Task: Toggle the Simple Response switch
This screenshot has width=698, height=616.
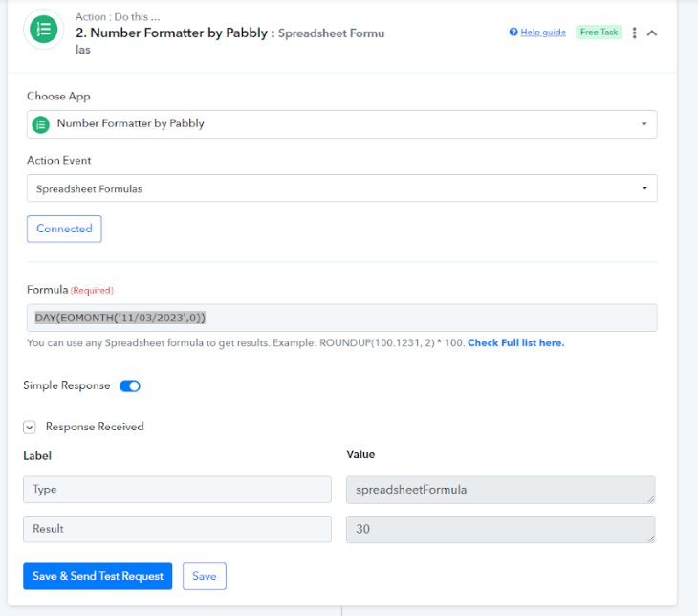Action: click(x=129, y=385)
